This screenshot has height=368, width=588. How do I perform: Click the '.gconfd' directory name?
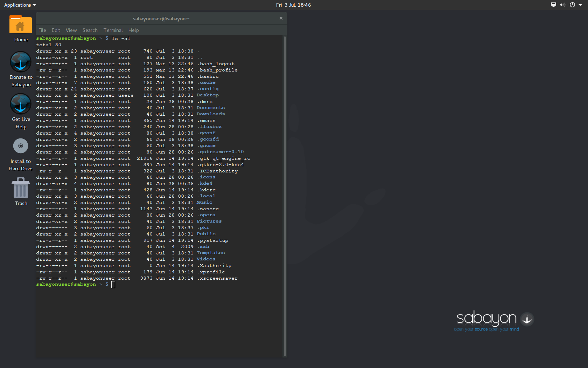tap(208, 139)
